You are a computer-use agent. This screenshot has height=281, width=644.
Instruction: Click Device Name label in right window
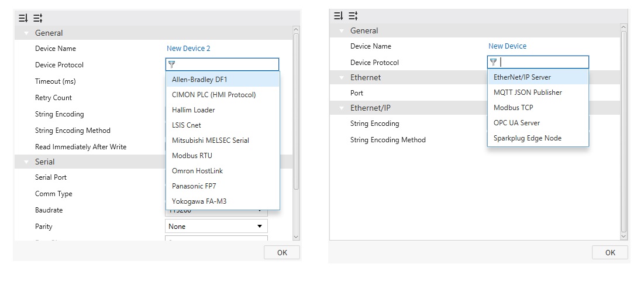coord(371,46)
